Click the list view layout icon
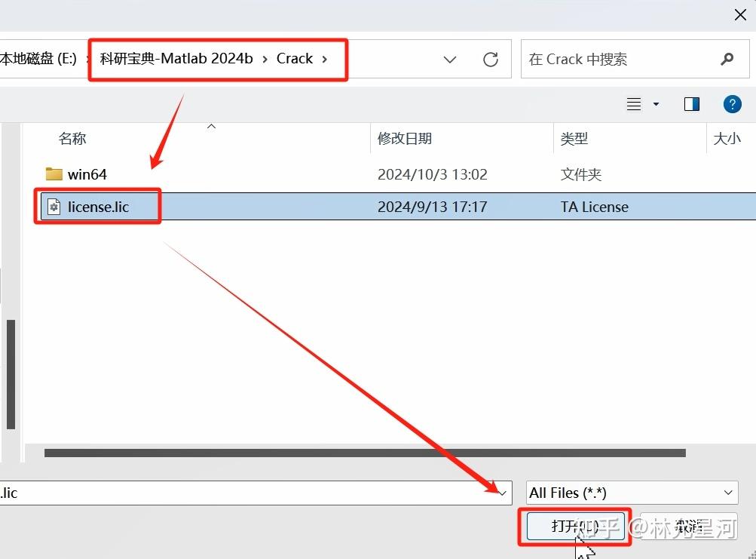 coord(632,103)
